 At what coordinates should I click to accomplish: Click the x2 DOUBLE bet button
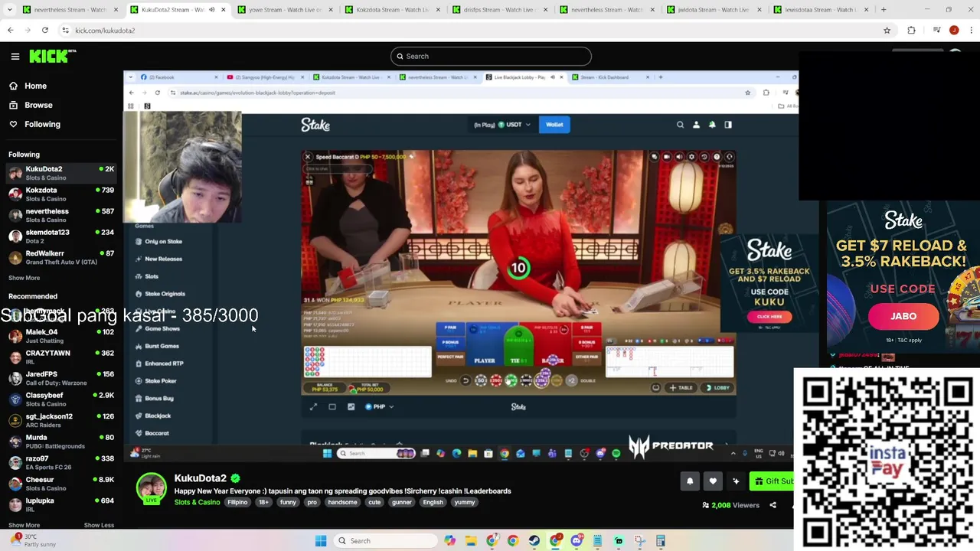[x=572, y=380]
